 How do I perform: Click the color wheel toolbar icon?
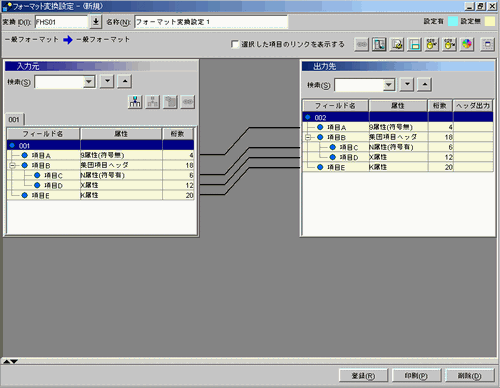point(467,44)
